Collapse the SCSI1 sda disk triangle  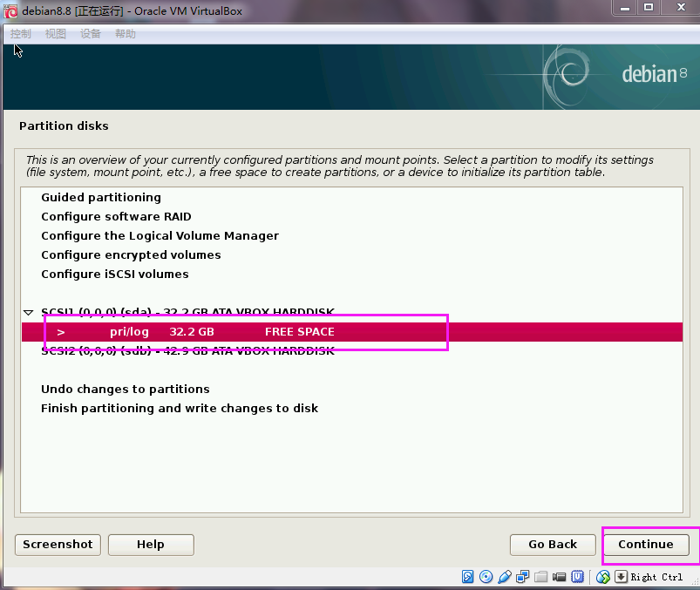click(29, 312)
